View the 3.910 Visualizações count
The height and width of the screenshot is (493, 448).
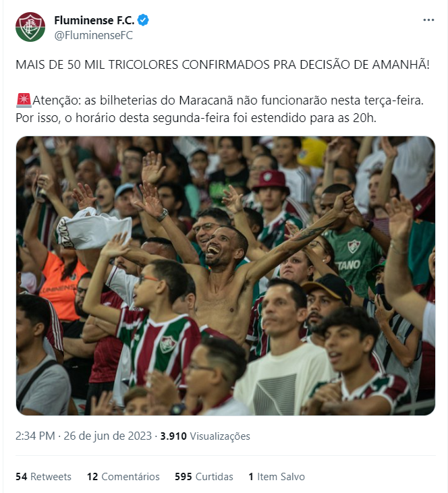[x=205, y=436]
